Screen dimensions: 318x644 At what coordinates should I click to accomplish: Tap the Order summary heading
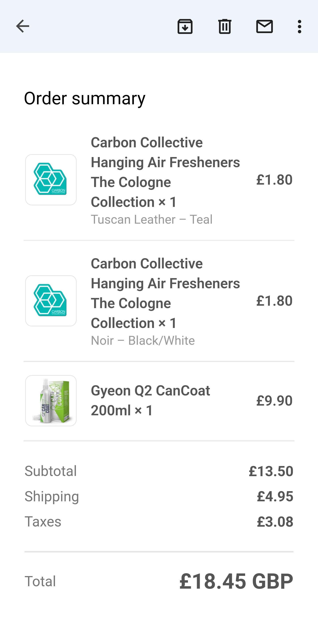(85, 98)
